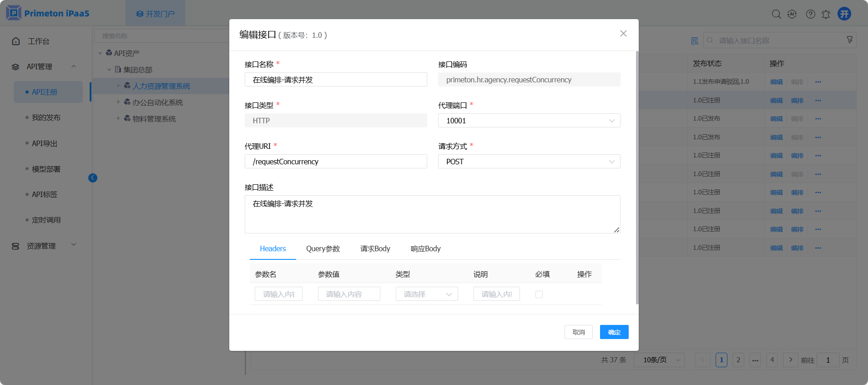Close the edit interface dialog

pyautogui.click(x=623, y=34)
